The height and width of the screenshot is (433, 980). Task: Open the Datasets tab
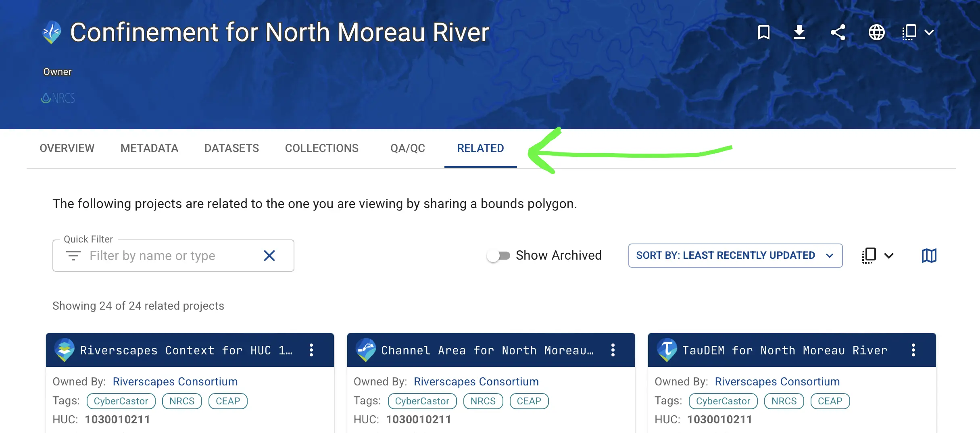click(231, 148)
